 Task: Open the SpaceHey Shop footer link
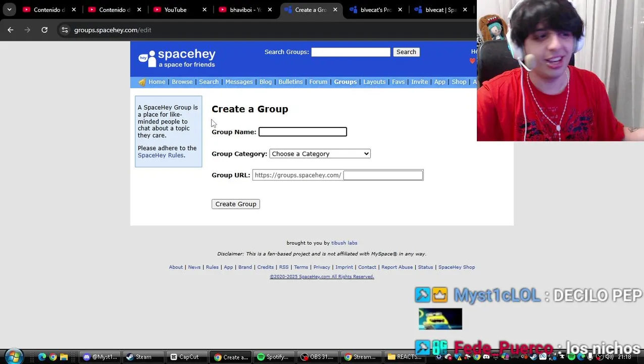point(457,267)
